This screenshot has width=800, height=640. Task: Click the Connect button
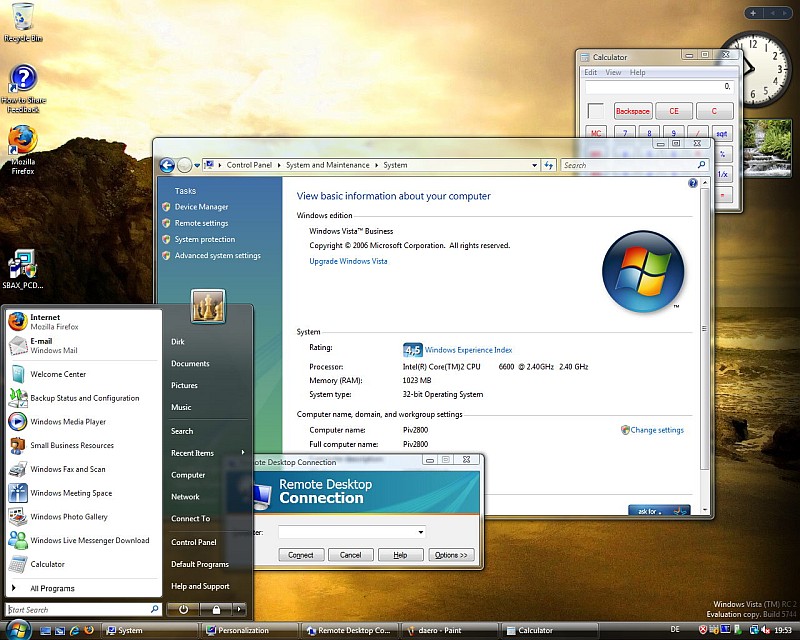pyautogui.click(x=301, y=555)
